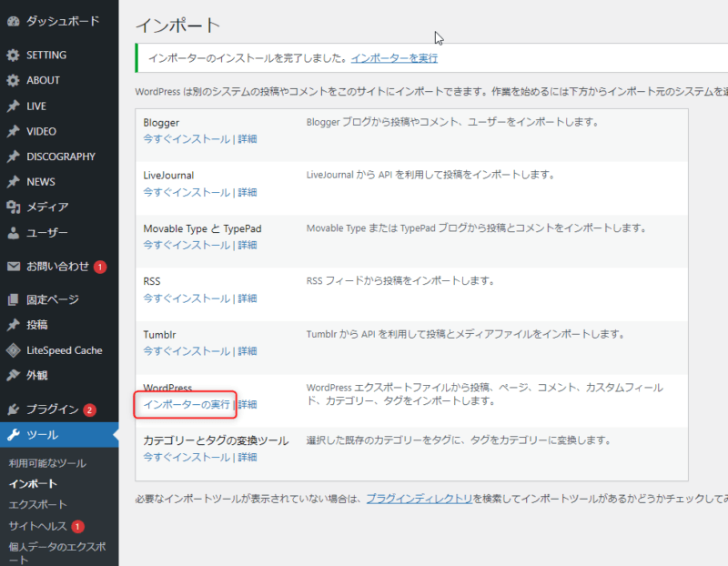Install the RSS importer now
Image resolution: width=728 pixels, height=566 pixels.
[x=187, y=298]
